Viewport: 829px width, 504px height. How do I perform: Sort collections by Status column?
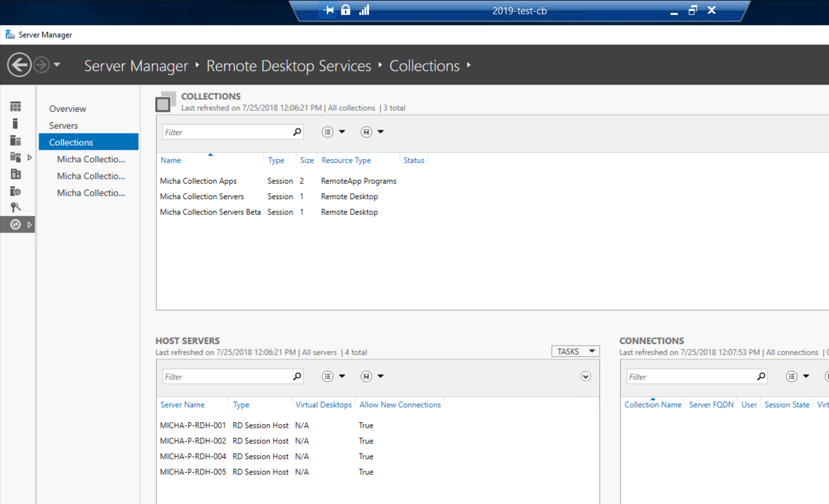(x=414, y=160)
